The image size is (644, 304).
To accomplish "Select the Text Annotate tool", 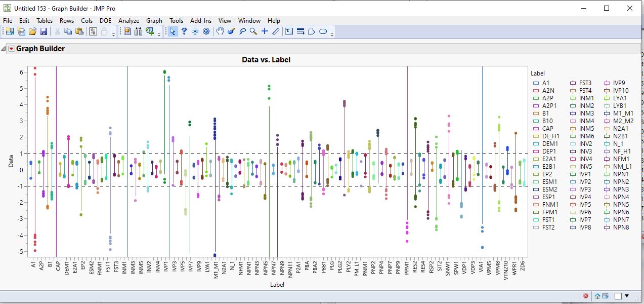I will pyautogui.click(x=289, y=31).
